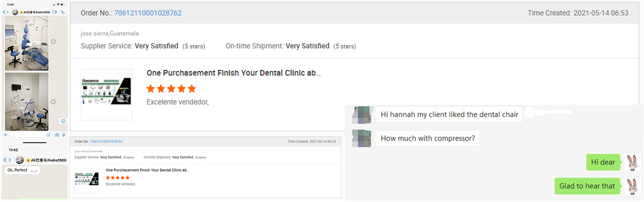Open Pedro1906 contact profile picture in top chat
Screen dimensions: 644x202
(x=15, y=11)
